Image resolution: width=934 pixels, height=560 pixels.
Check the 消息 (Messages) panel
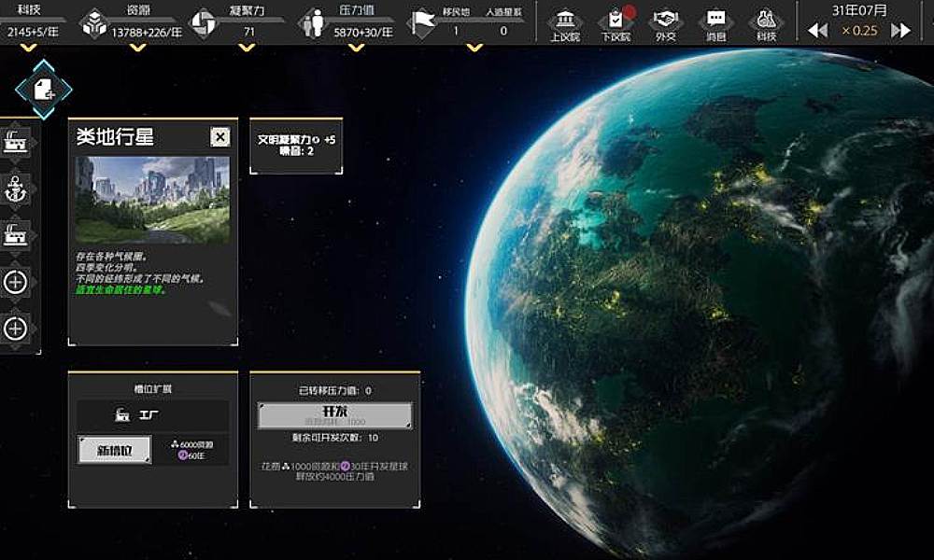[718, 21]
